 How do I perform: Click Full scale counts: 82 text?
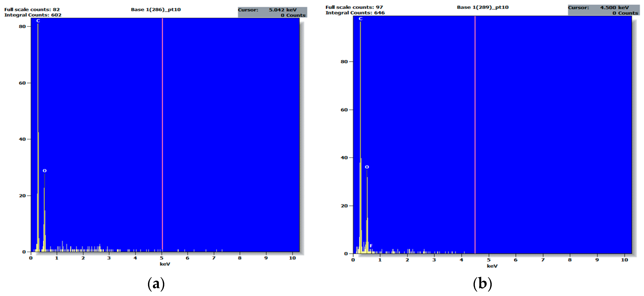[x=32, y=10]
